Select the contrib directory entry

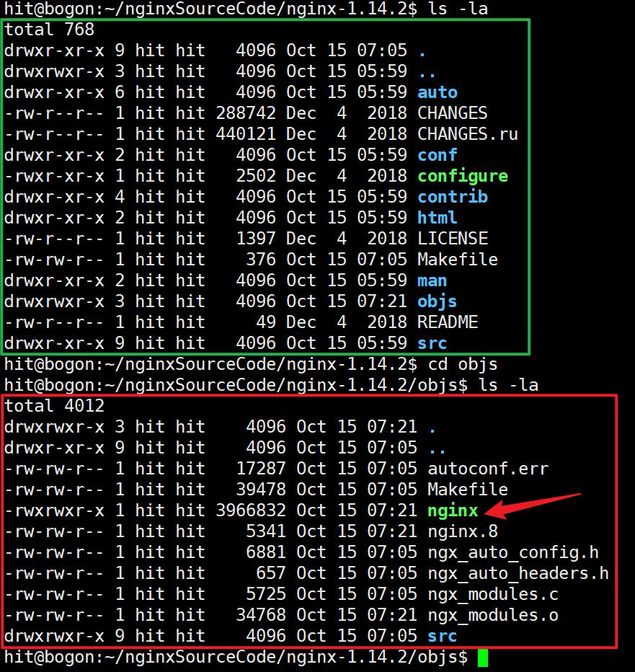(452, 196)
